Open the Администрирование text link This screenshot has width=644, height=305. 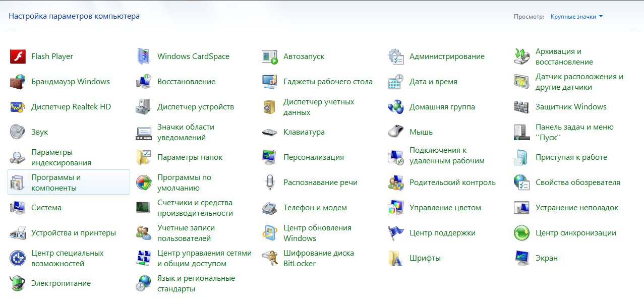click(447, 56)
